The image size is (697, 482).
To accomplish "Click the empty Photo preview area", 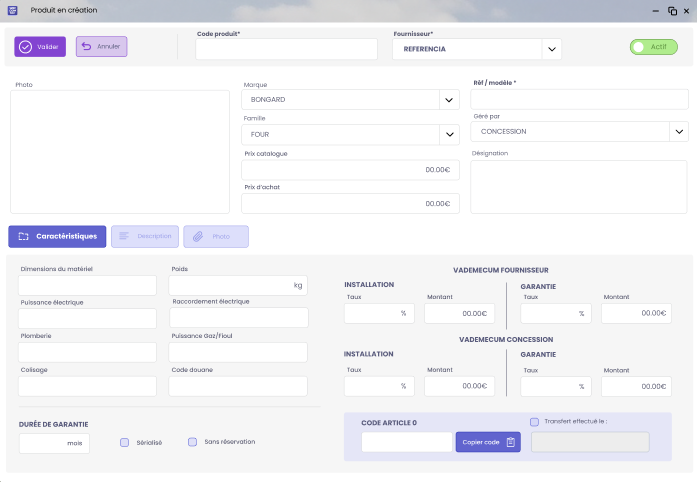I will pyautogui.click(x=122, y=151).
